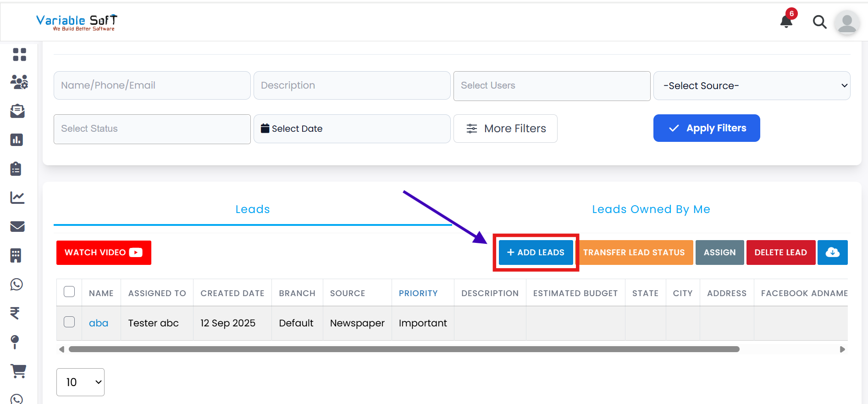Open the users management sidebar icon
Image resolution: width=868 pixels, height=404 pixels.
point(19,82)
